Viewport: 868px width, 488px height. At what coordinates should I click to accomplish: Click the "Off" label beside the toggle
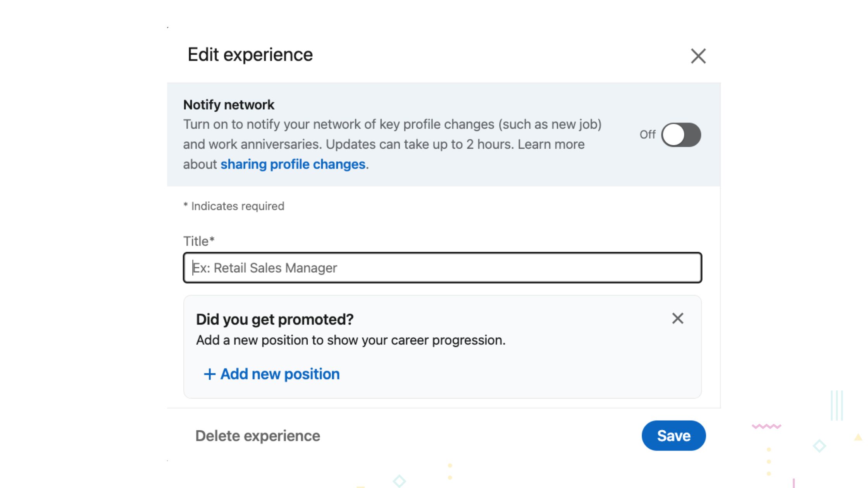(647, 135)
